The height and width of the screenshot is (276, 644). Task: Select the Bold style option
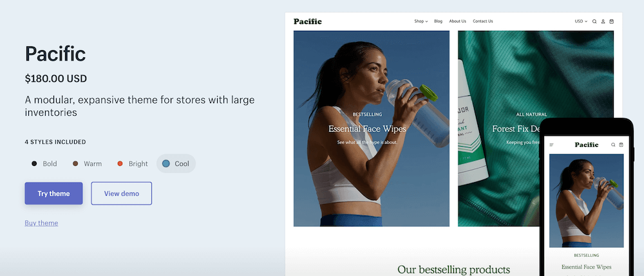[44, 163]
